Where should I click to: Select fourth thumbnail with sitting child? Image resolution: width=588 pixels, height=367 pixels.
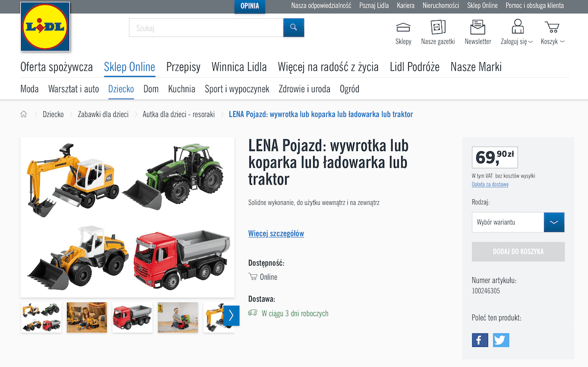(178, 317)
